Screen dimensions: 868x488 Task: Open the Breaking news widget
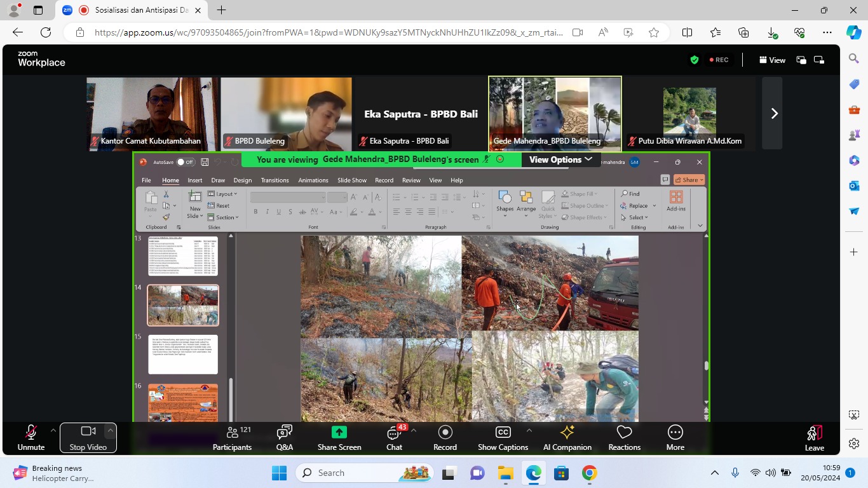click(54, 473)
